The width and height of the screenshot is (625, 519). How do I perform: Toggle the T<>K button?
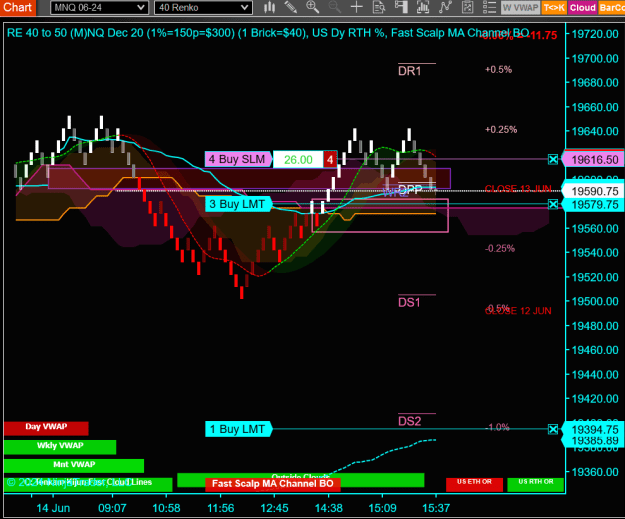[554, 8]
